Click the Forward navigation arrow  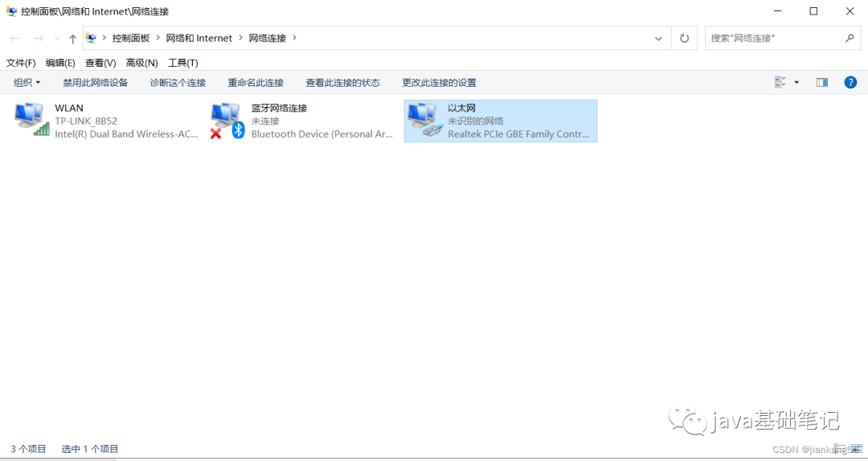click(39, 39)
